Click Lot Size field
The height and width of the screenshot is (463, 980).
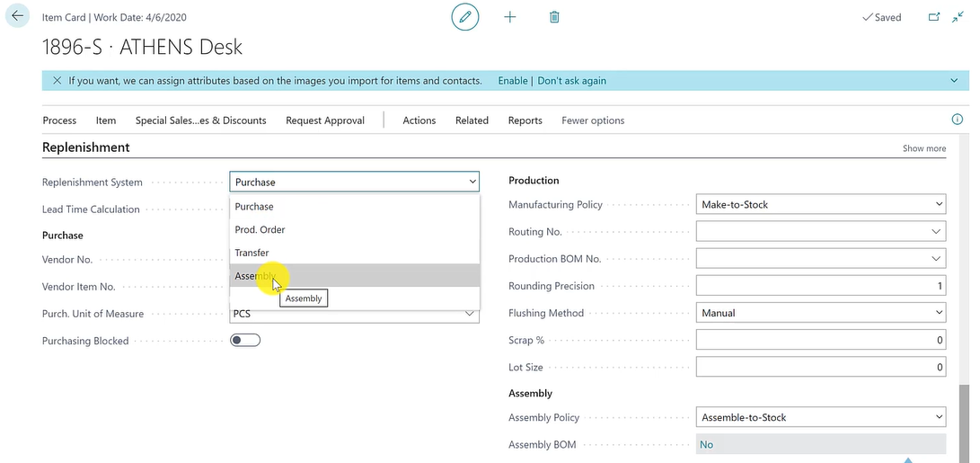coord(821,368)
